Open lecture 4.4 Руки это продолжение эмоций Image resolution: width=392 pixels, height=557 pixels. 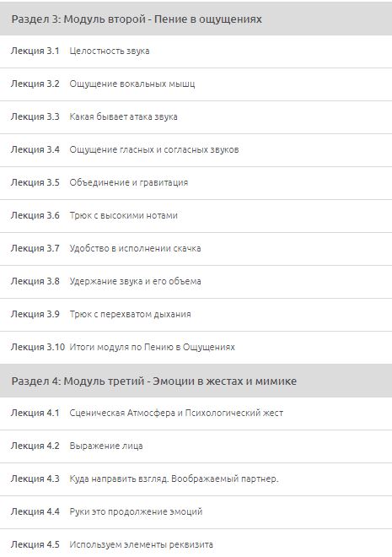coord(196,512)
